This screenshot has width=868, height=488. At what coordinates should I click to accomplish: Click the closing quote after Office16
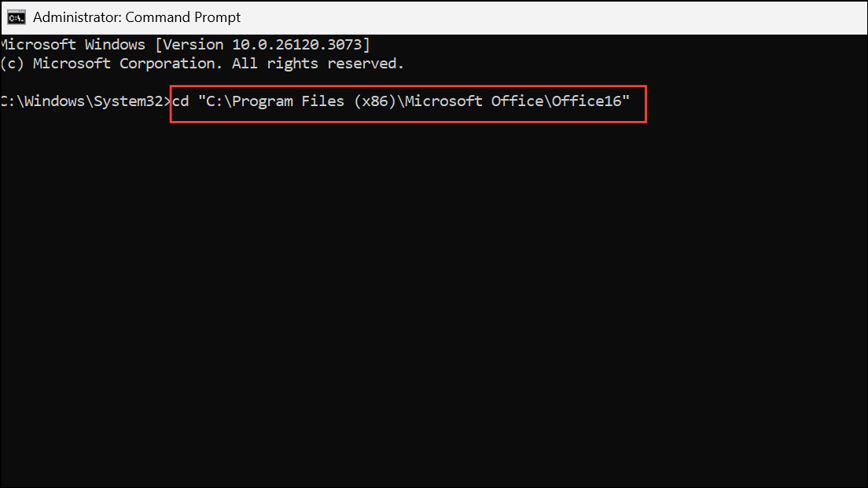click(x=627, y=100)
